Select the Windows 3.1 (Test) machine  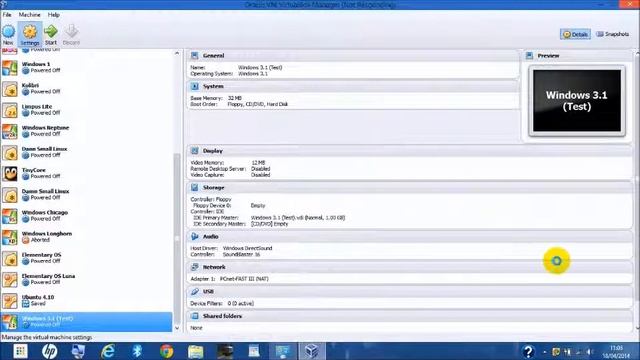87,322
